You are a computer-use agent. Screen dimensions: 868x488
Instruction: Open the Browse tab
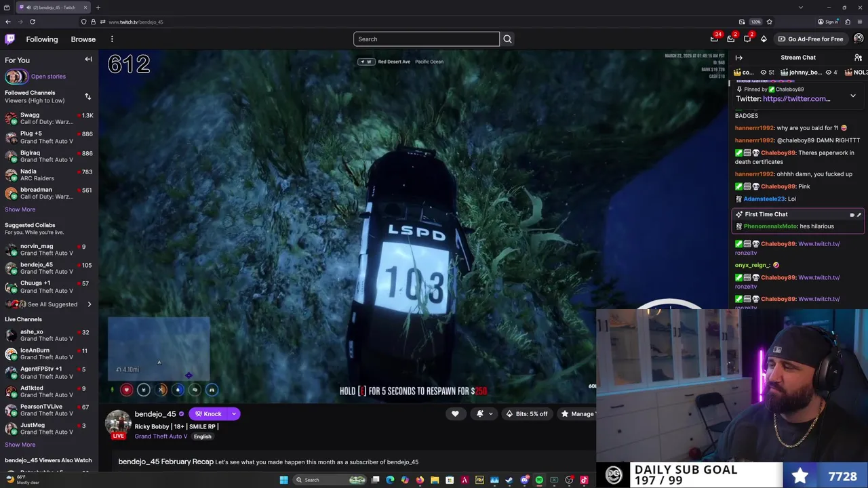(83, 39)
